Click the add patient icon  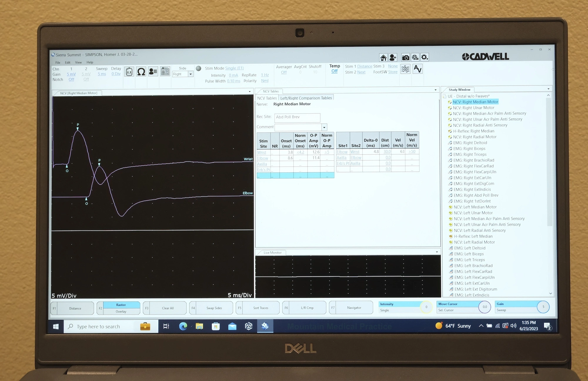click(393, 57)
